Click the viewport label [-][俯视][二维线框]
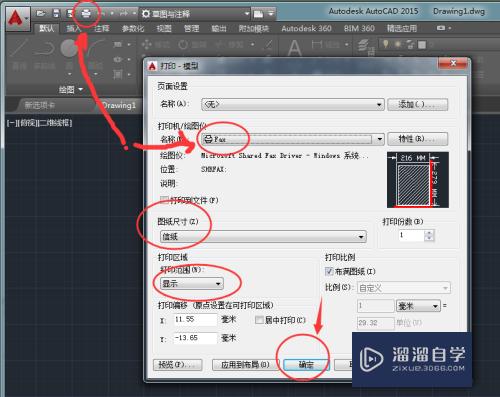The width and height of the screenshot is (500, 397). [x=39, y=123]
